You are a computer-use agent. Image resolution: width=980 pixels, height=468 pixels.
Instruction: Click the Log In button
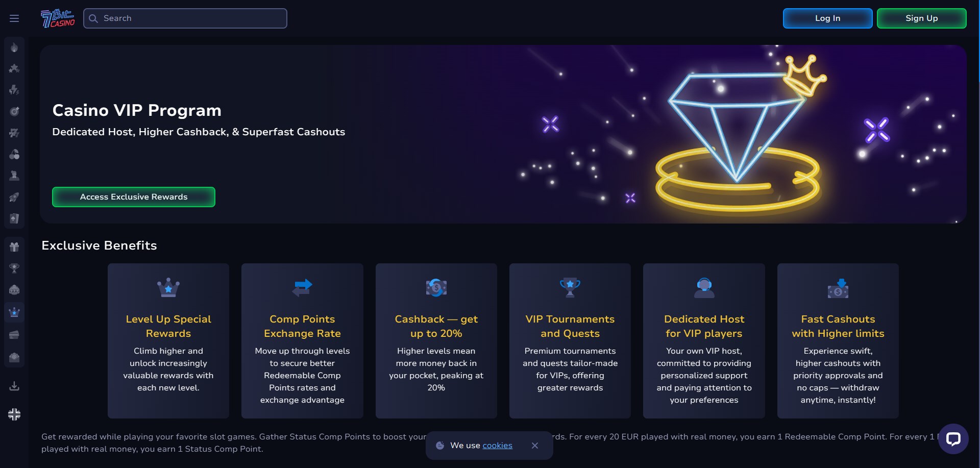827,18
